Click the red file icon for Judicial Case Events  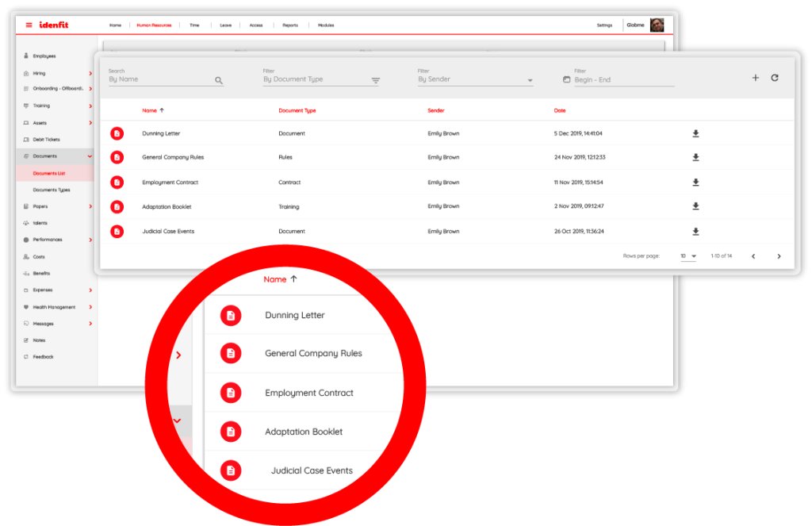[x=117, y=232]
